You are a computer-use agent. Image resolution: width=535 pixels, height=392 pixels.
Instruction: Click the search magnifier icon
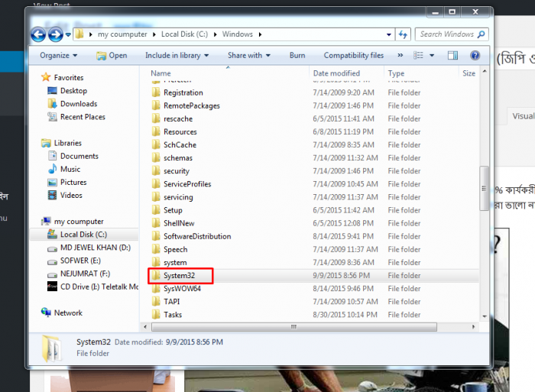pos(481,34)
